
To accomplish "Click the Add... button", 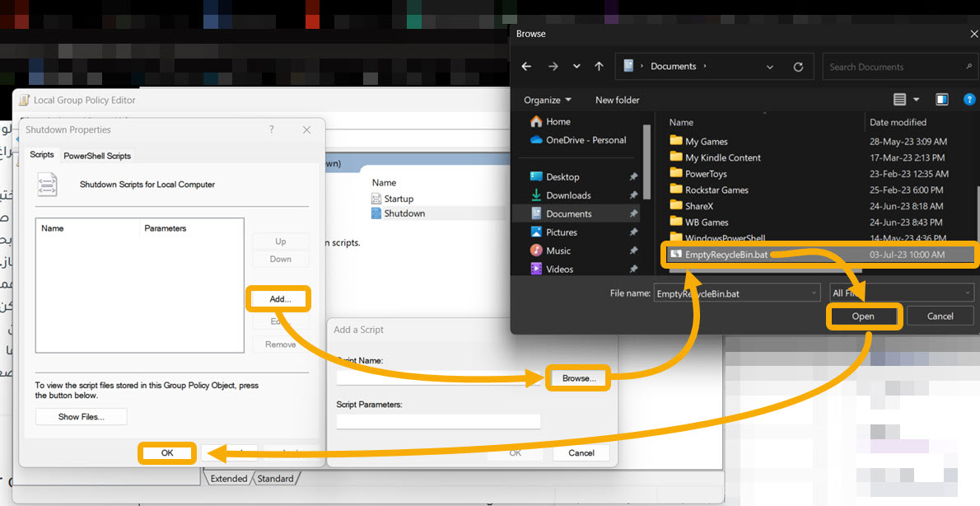I will tap(280, 299).
